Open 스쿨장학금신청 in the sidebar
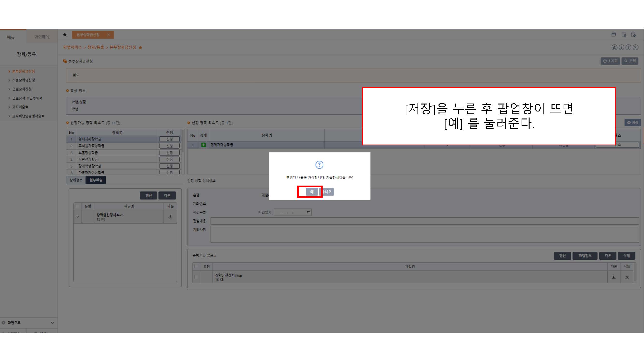Screen dimensions: 644x362 coord(23,80)
